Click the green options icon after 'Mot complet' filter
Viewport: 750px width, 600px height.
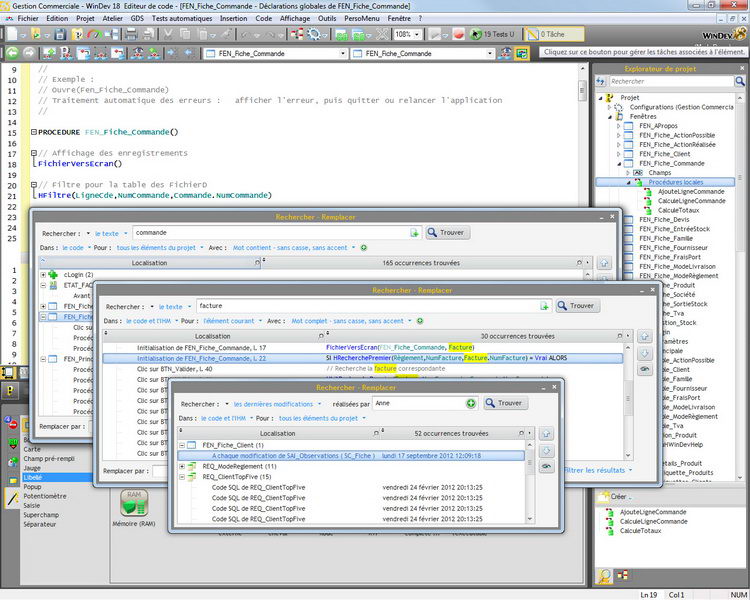click(420, 321)
